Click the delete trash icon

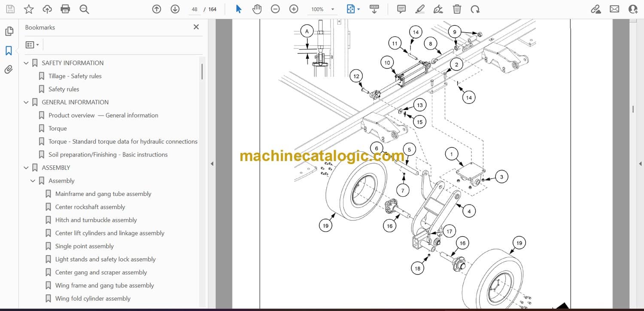pos(457,9)
